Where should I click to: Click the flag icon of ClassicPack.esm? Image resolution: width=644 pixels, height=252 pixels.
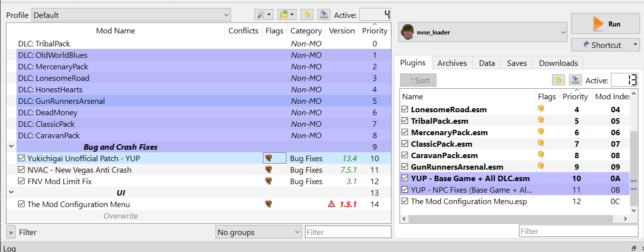[x=540, y=143]
